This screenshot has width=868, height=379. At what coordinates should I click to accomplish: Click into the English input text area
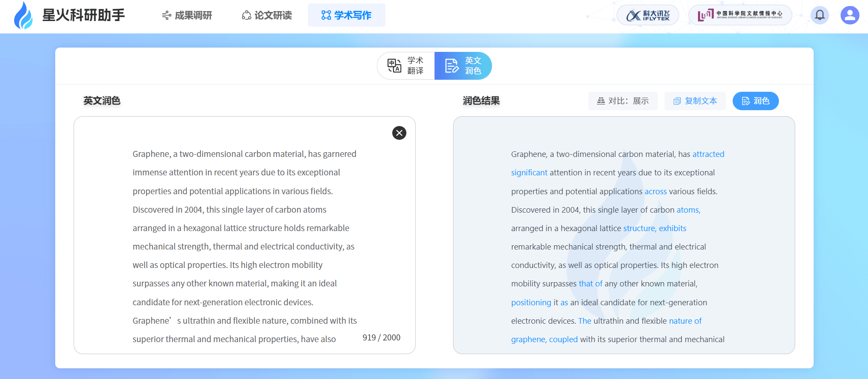point(244,236)
